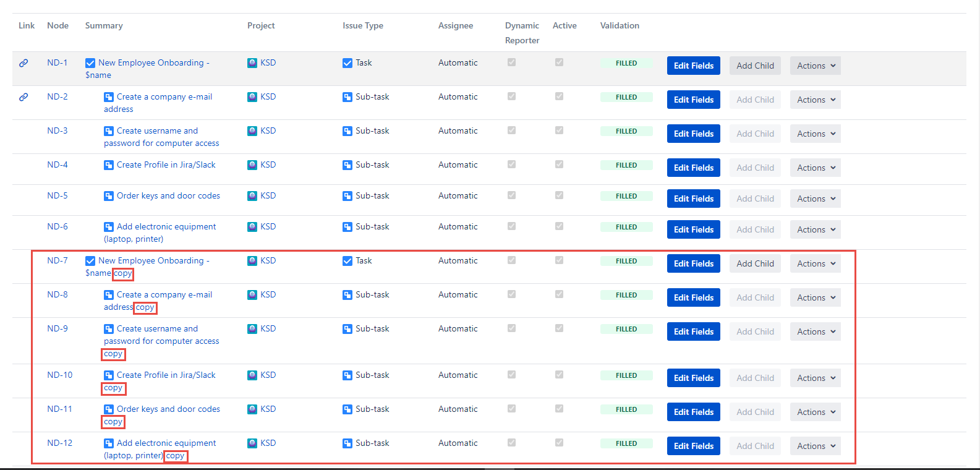Screen dimensions: 980x470
Task: Open the Actions dropdown for ND-1
Action: [815, 66]
